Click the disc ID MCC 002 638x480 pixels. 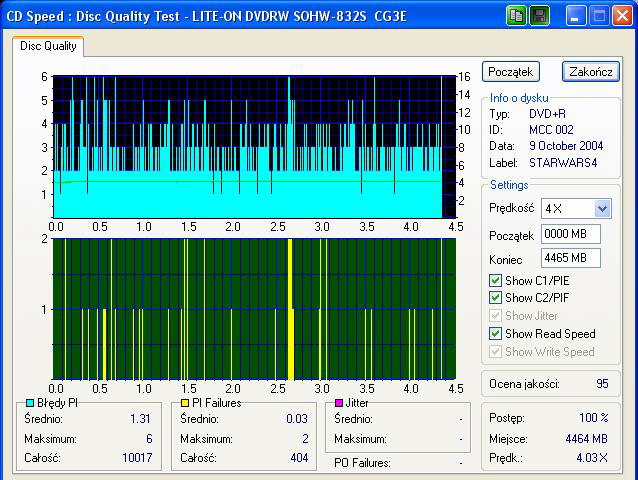click(551, 130)
